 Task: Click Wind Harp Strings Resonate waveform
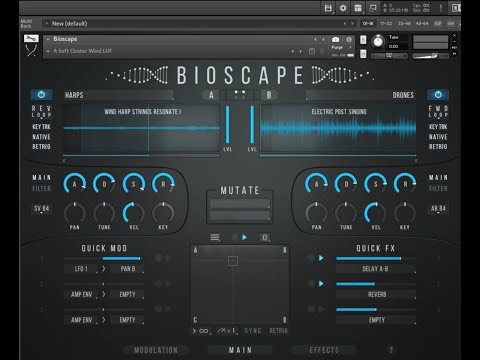pyautogui.click(x=142, y=128)
